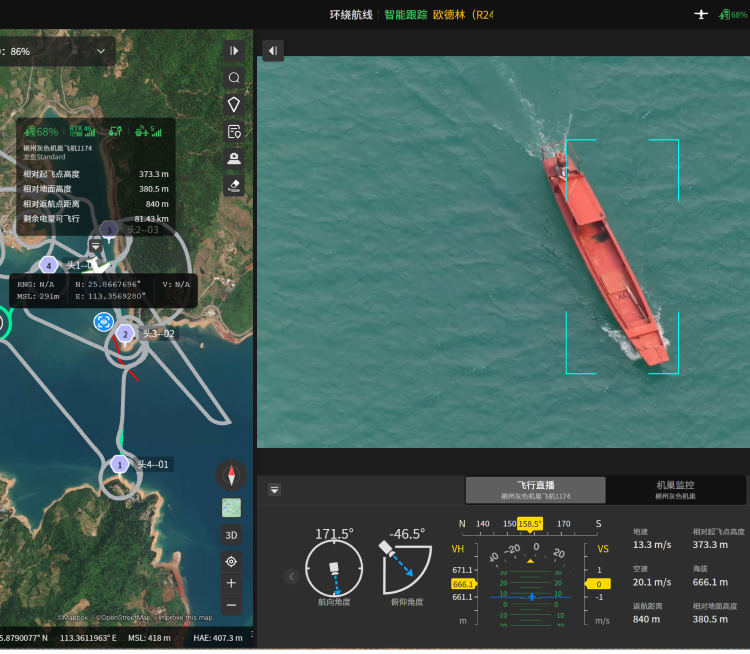Image resolution: width=750 pixels, height=654 pixels.
Task: Open the 86% dropdown at top left
Action: click(100, 51)
